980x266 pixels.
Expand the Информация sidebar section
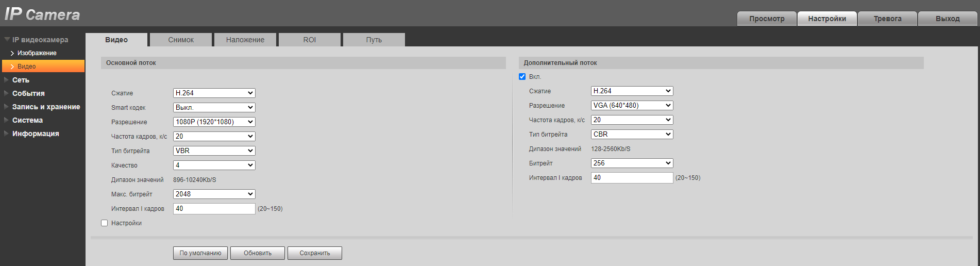pos(36,134)
